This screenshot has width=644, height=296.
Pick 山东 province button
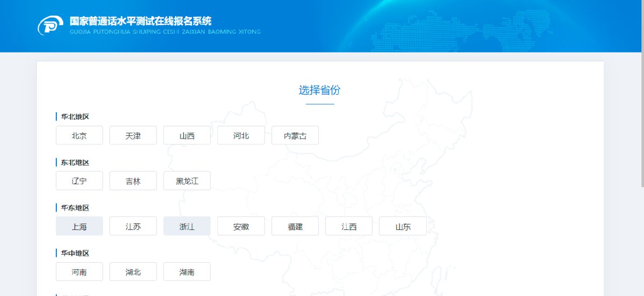402,226
